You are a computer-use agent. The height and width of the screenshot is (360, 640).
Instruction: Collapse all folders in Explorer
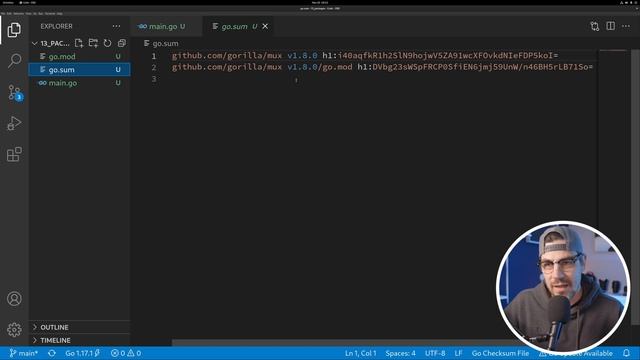tap(122, 43)
